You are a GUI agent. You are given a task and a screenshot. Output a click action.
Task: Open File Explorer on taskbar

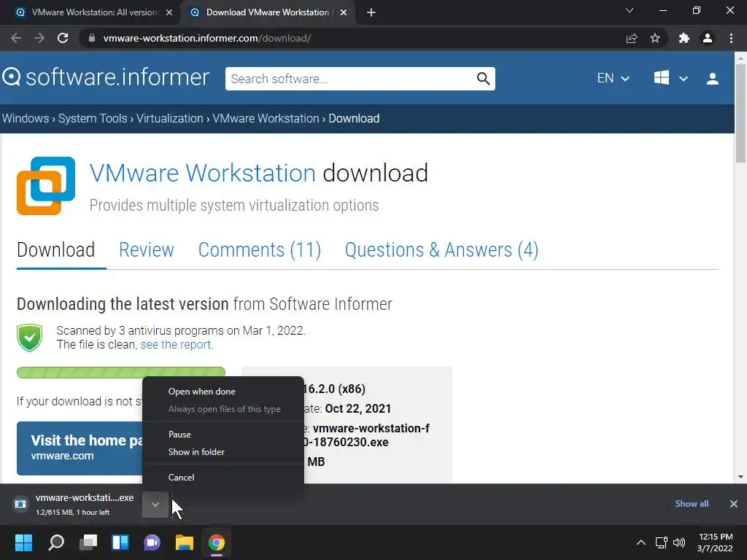click(x=185, y=542)
